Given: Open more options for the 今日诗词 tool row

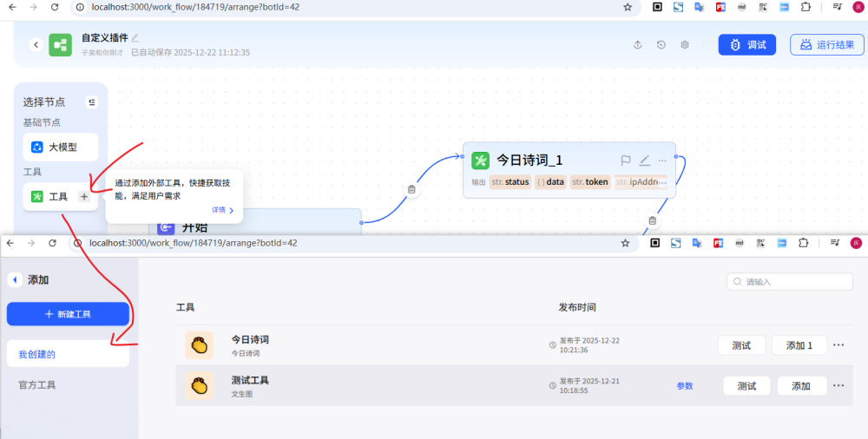Looking at the screenshot, I should coord(838,345).
